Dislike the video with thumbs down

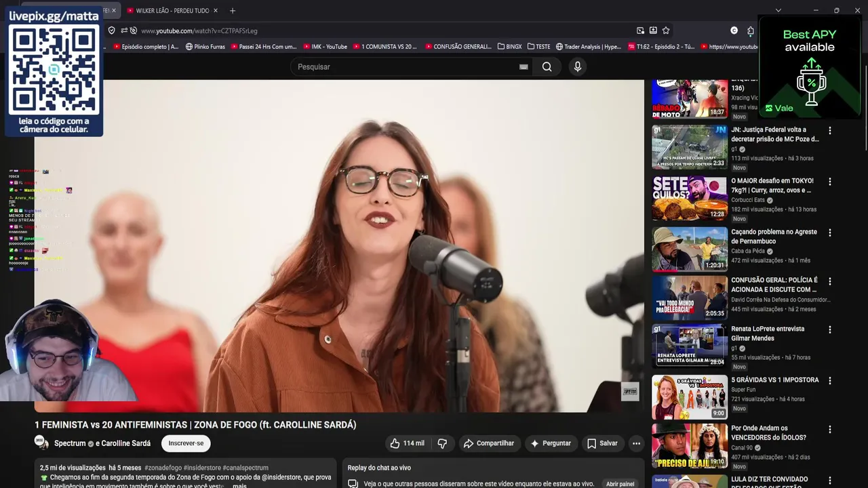click(x=442, y=443)
